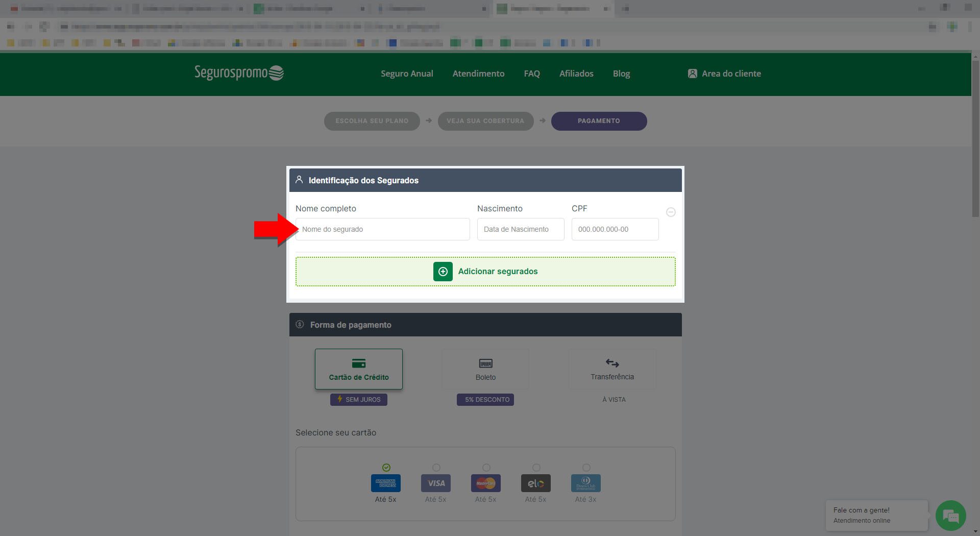The width and height of the screenshot is (980, 536).
Task: Click the Area do cliente user icon
Action: [x=692, y=74]
